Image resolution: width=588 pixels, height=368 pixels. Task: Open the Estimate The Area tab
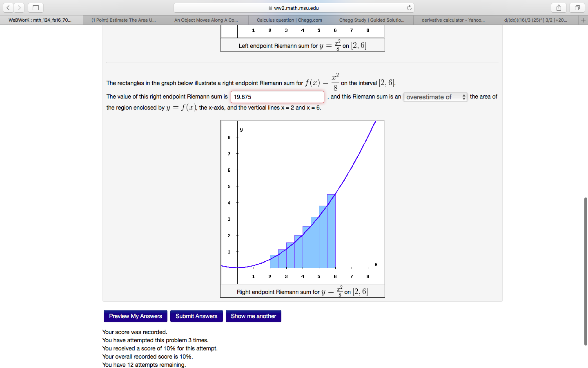tap(124, 20)
